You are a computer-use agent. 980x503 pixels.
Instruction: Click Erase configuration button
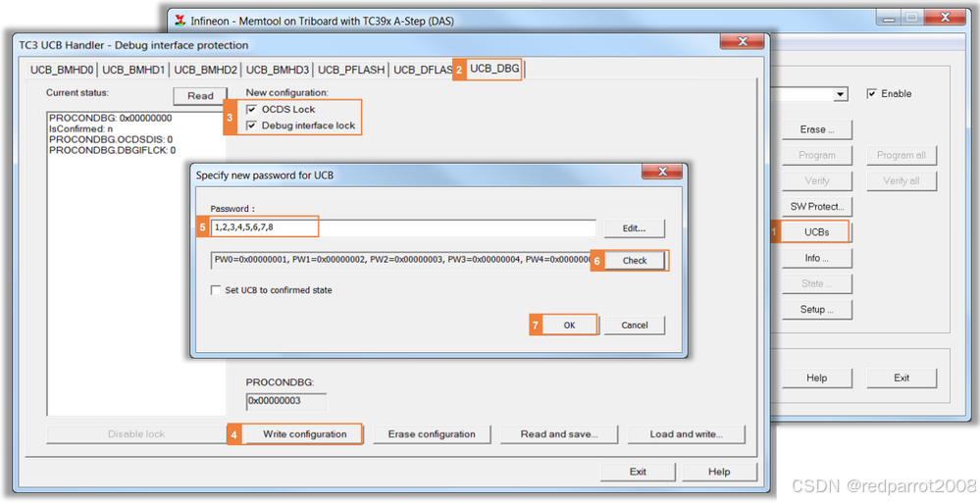(x=432, y=434)
